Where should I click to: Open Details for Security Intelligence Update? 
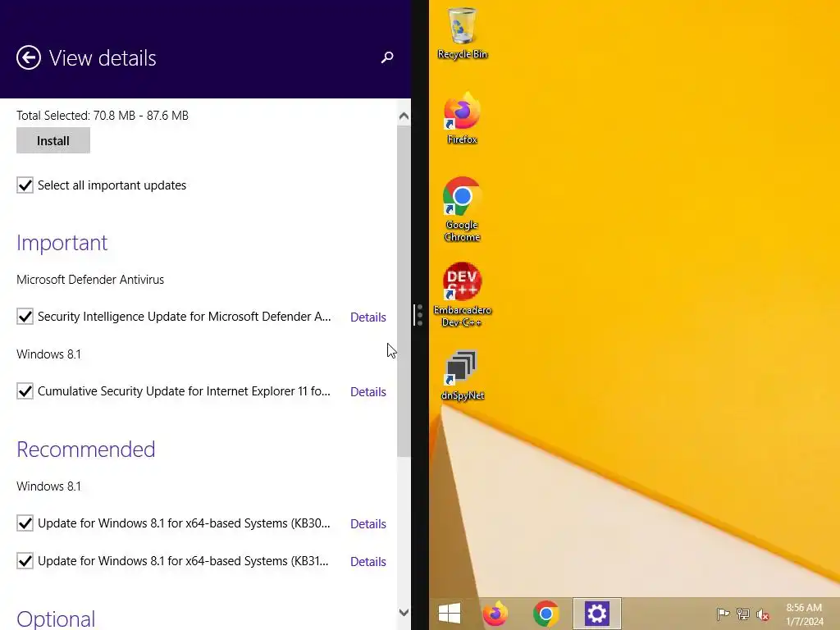click(368, 317)
